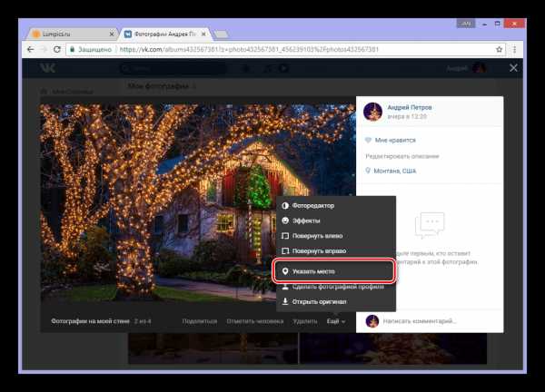Click the download original icon
Viewport: 545px width, 392px height.
285,301
